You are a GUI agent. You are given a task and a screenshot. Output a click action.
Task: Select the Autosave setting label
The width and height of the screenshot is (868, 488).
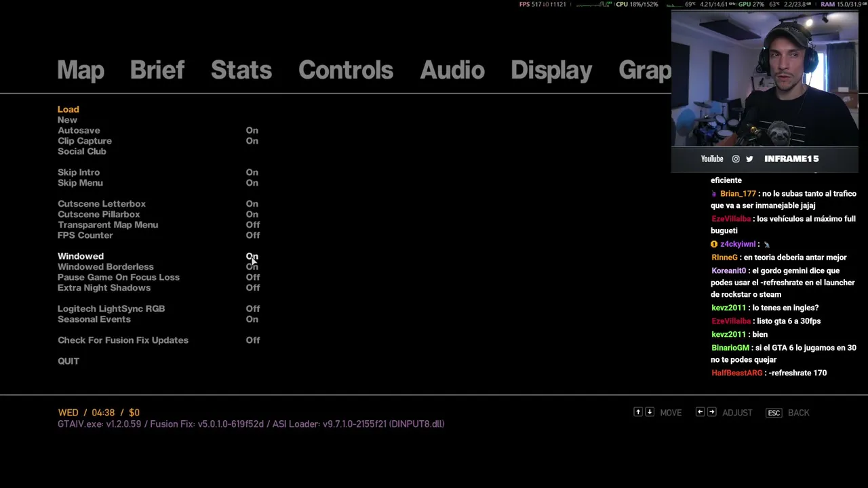point(79,130)
